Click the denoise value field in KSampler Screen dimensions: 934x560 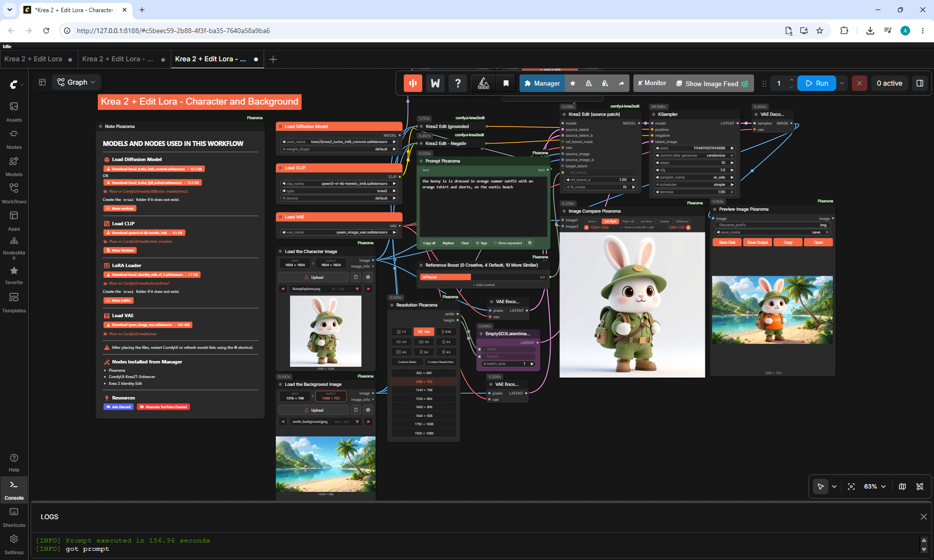695,192
